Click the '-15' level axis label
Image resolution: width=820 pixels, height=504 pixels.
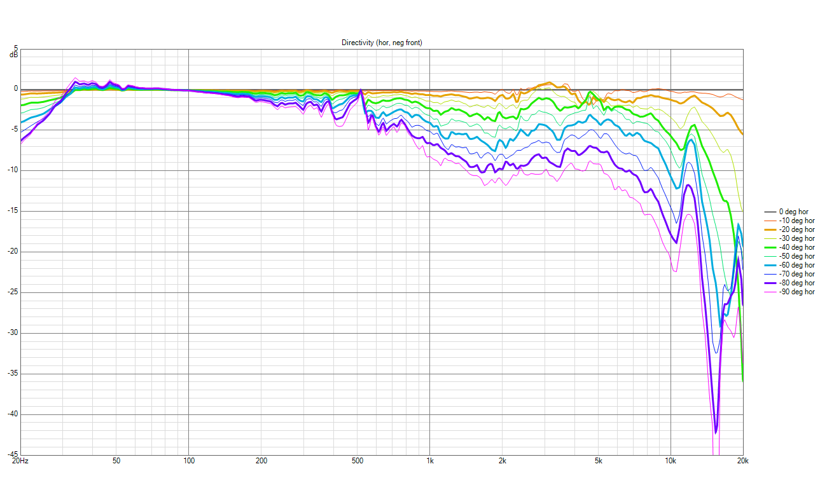click(13, 211)
